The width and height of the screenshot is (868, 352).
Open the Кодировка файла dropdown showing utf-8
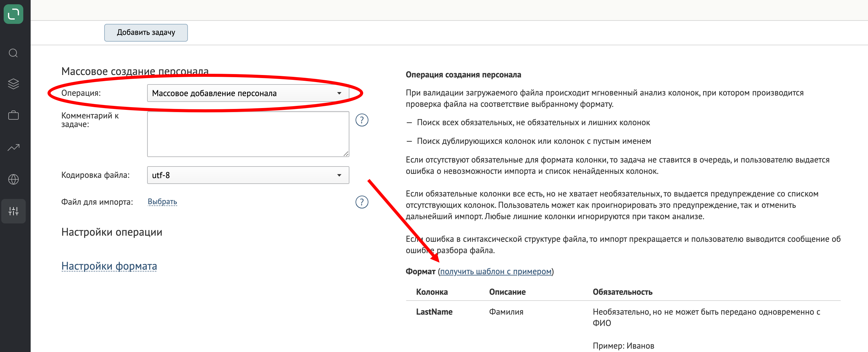[248, 175]
